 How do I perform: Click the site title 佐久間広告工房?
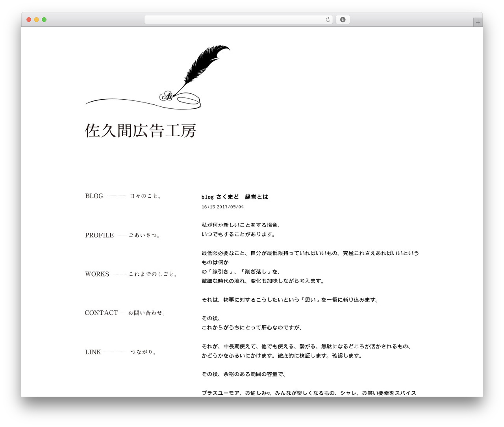(141, 131)
